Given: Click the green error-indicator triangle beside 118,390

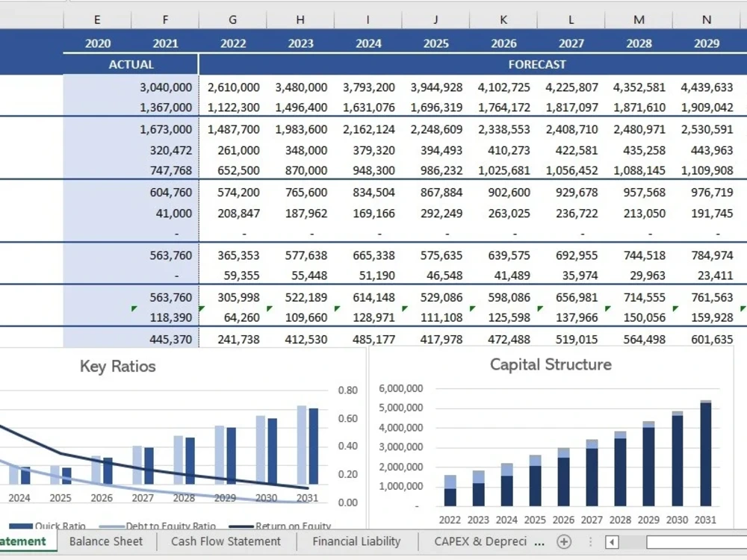Looking at the screenshot, I should (x=134, y=309).
